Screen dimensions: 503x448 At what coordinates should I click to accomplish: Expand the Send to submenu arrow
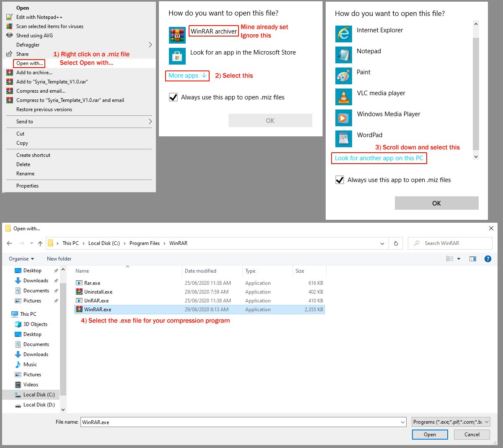150,122
